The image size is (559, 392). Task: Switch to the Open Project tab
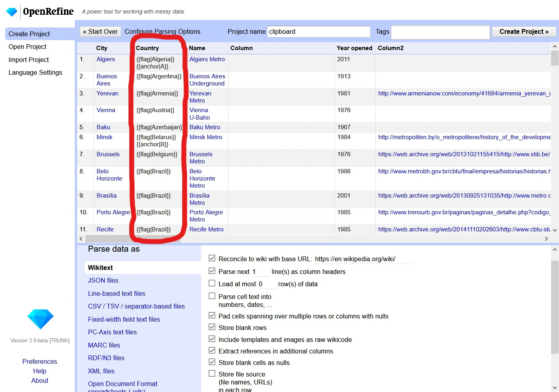point(27,47)
